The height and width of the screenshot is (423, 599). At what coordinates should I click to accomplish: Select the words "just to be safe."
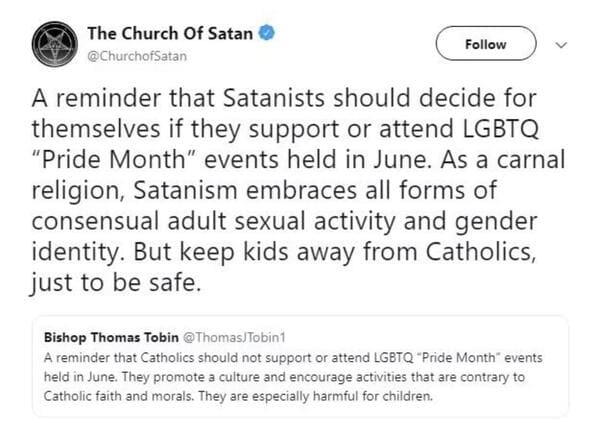(115, 283)
